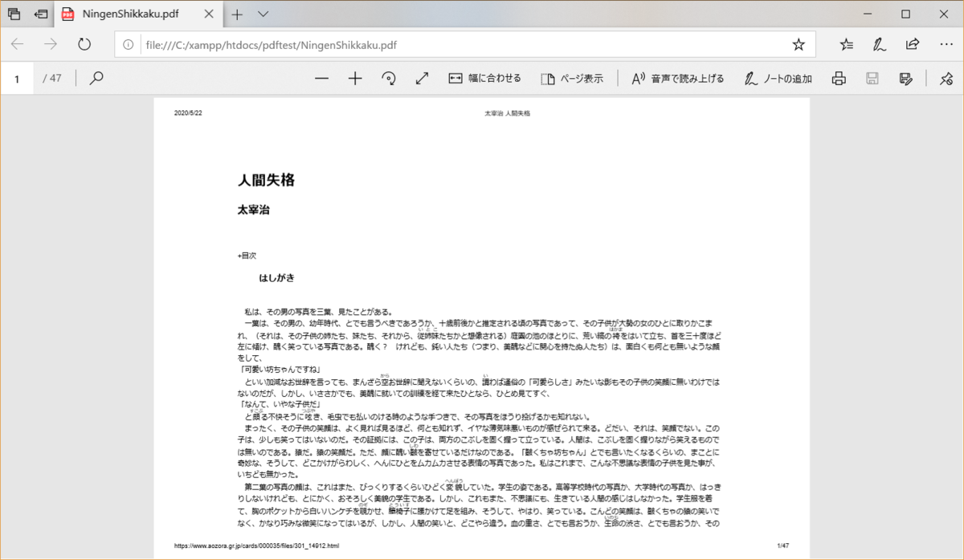Click quoted line 「なんて、いやな子供だ」
The image size is (964, 560).
(x=280, y=405)
